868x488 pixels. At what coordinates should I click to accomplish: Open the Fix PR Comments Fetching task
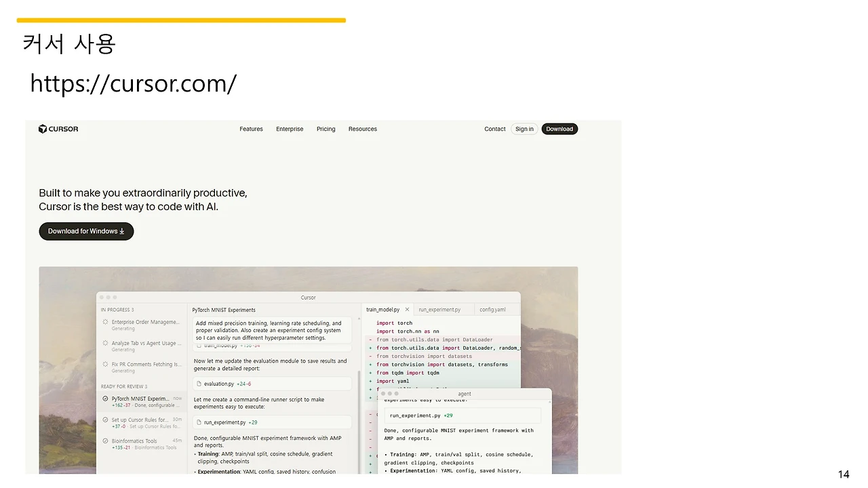point(141,367)
